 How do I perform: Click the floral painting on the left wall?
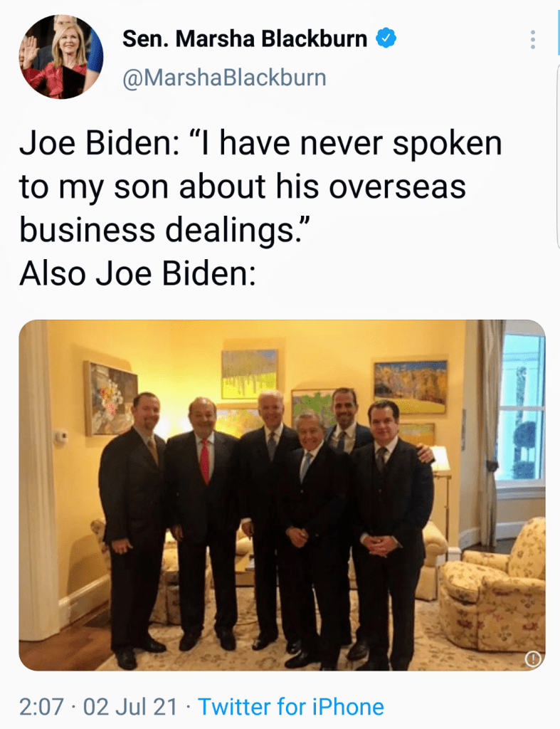pyautogui.click(x=110, y=397)
